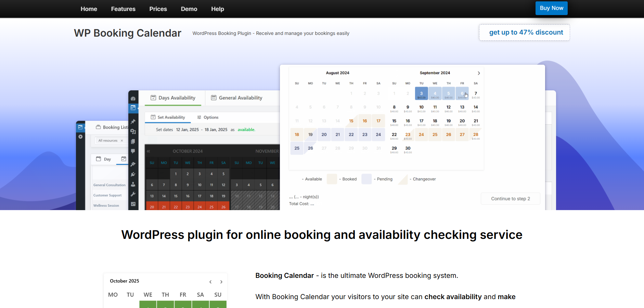644x308 pixels.
Task: Click the 'Total Cost: ...' text
Action: click(301, 204)
